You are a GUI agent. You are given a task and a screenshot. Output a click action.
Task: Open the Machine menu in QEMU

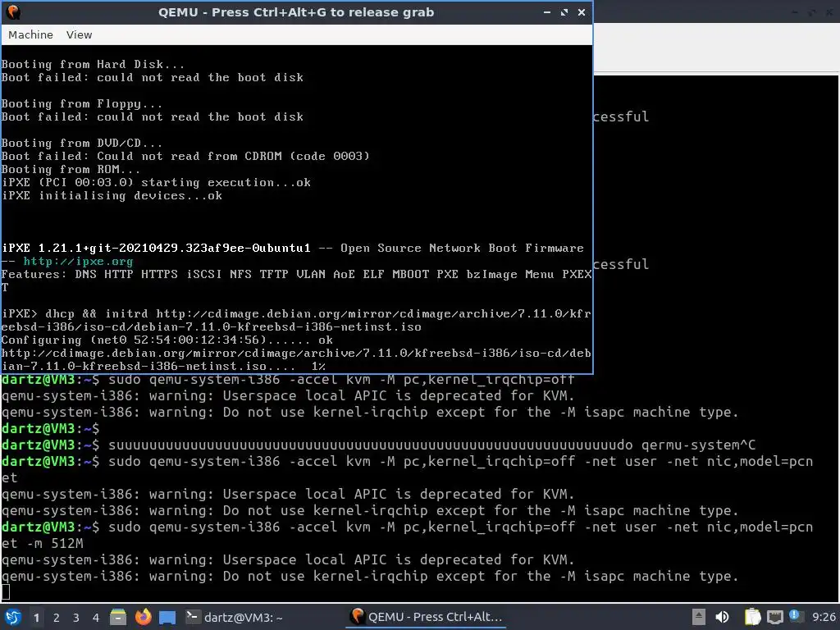(x=30, y=34)
